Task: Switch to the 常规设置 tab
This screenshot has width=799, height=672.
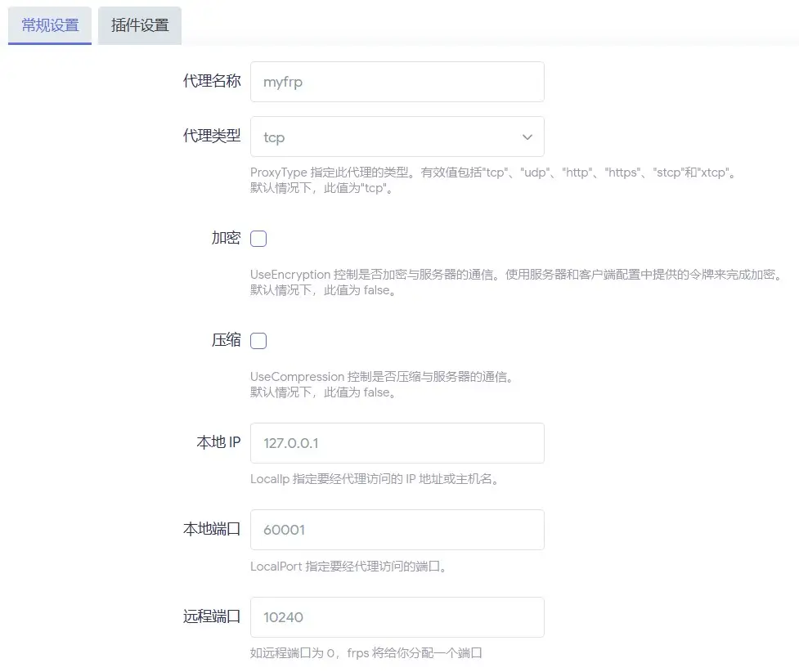Action: point(50,25)
